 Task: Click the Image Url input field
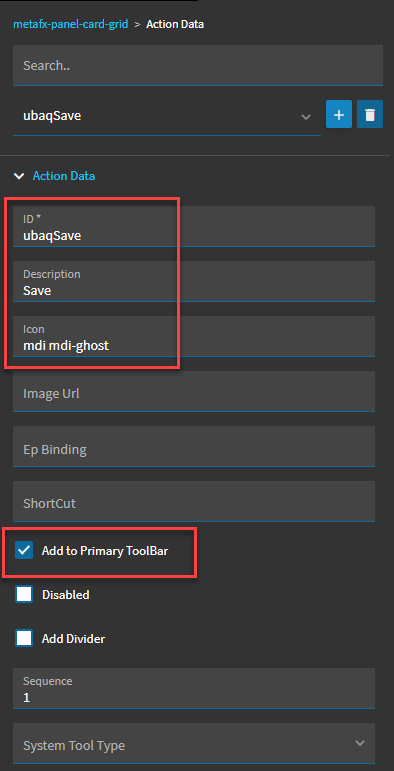194,391
